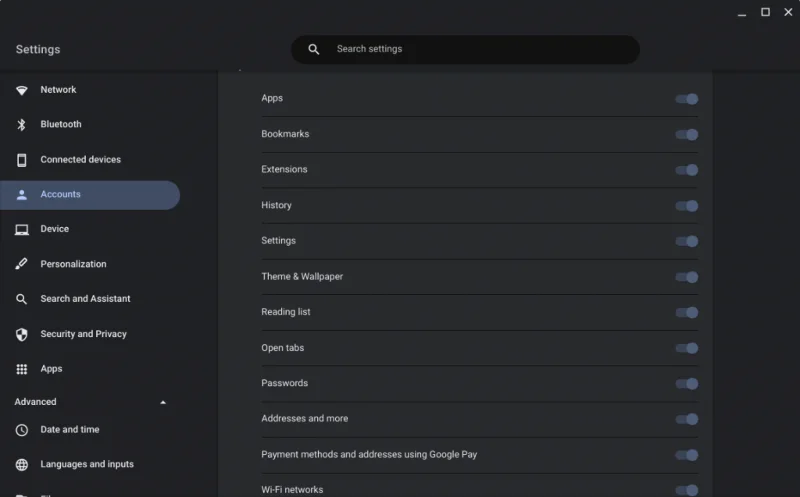Collapse the Advanced section arrow
The width and height of the screenshot is (800, 497).
[163, 403]
